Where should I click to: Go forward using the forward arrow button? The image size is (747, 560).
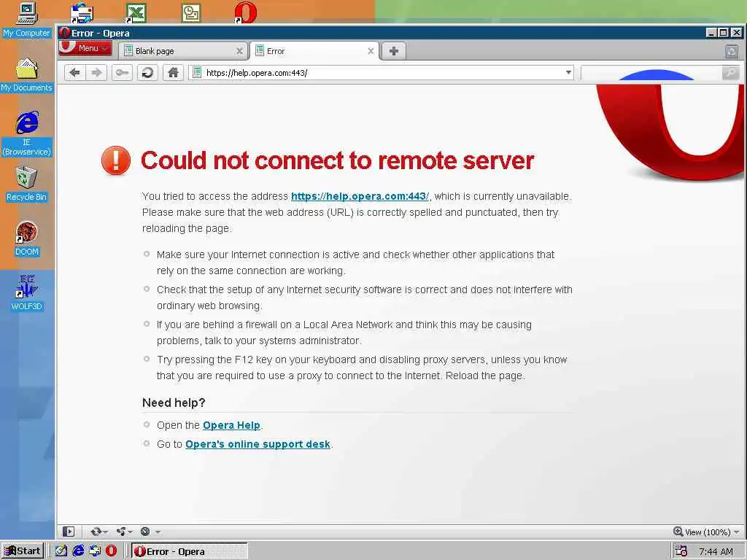[x=96, y=73]
